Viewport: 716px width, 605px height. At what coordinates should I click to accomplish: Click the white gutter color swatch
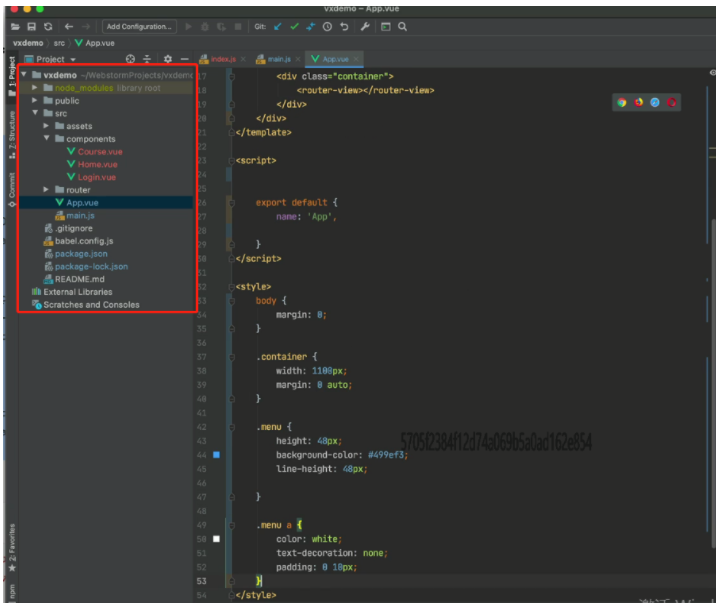[x=216, y=539]
